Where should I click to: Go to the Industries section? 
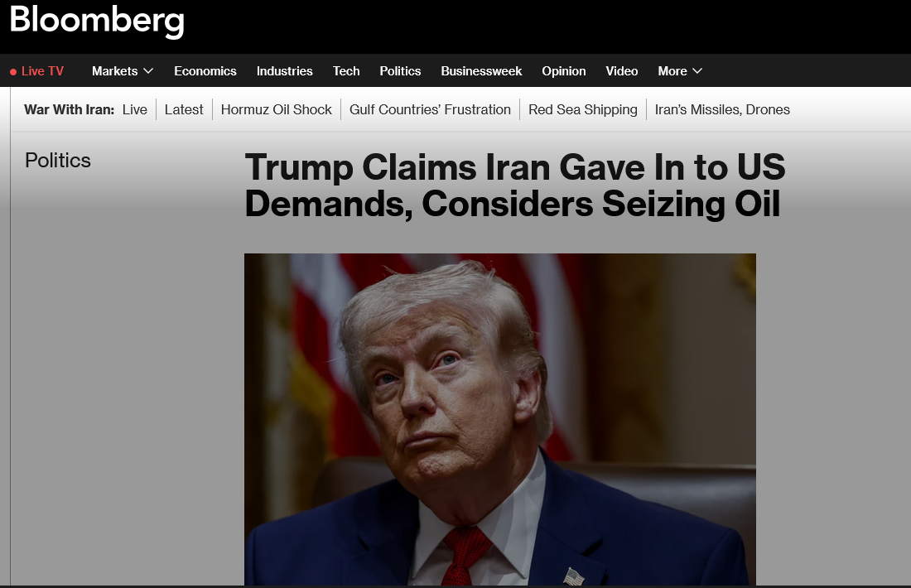tap(285, 71)
